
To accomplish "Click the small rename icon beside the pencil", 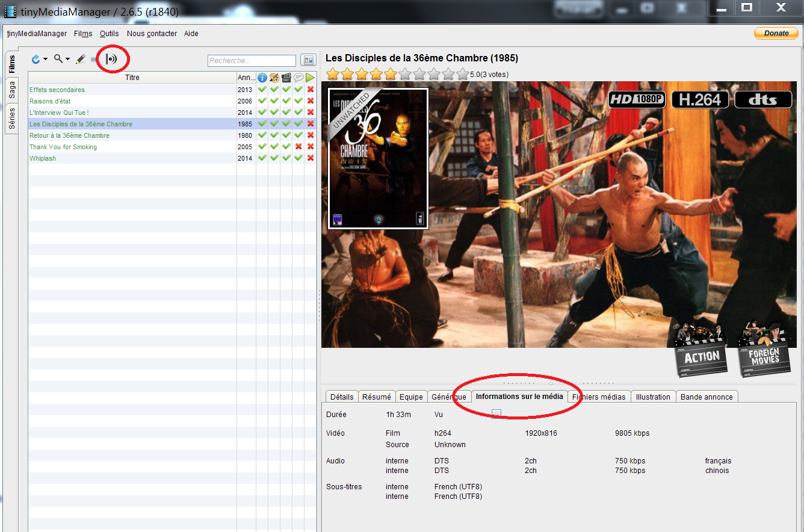I will (x=94, y=60).
